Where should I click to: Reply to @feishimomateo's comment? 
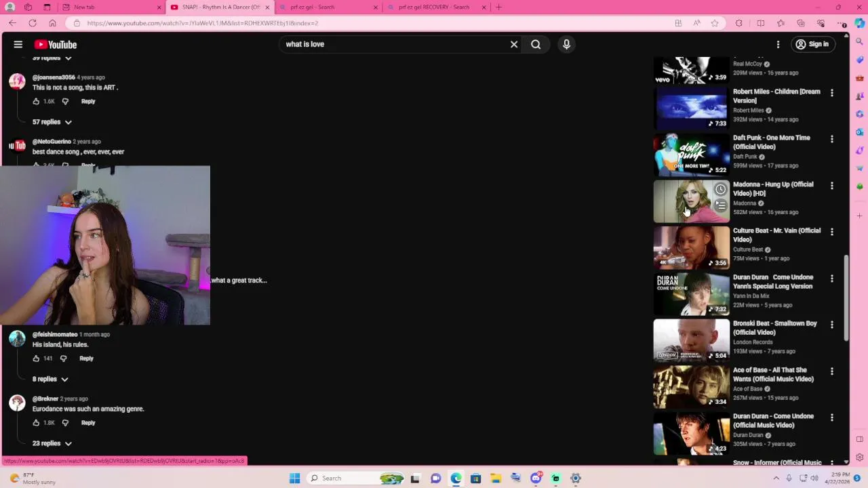pos(86,359)
